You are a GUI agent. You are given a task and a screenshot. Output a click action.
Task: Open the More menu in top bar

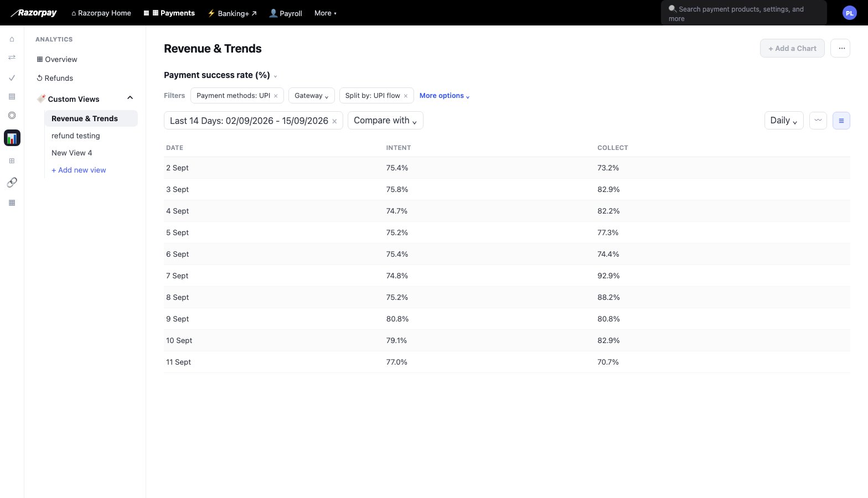coord(325,13)
